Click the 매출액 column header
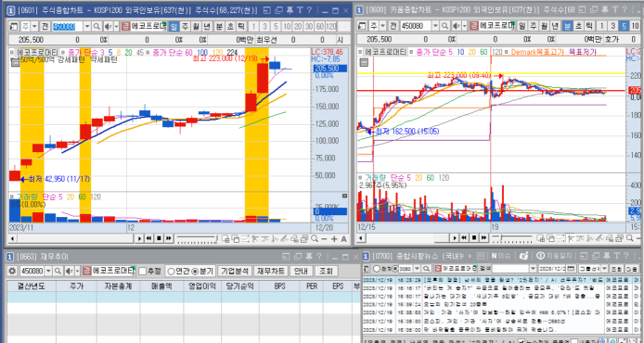 point(161,286)
